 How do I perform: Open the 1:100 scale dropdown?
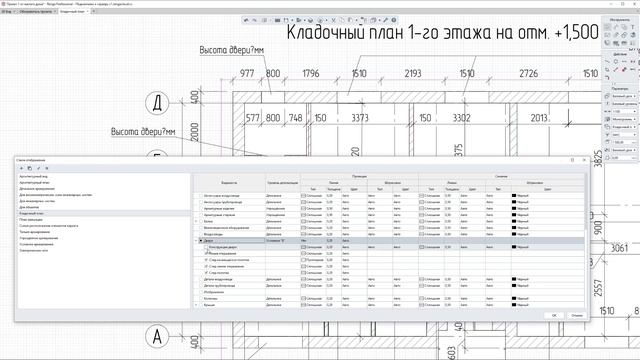tap(624, 111)
